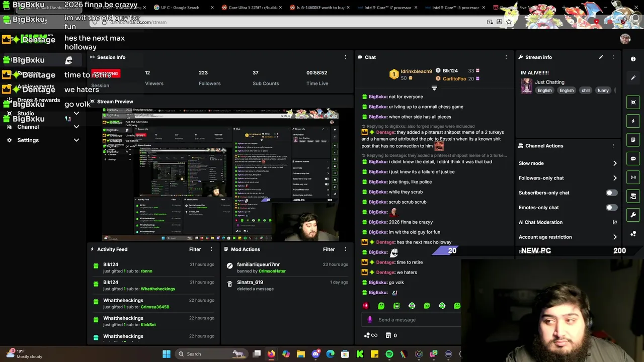Toggle Emotes-only chat switch
This screenshot has height=362, width=644.
click(x=611, y=208)
